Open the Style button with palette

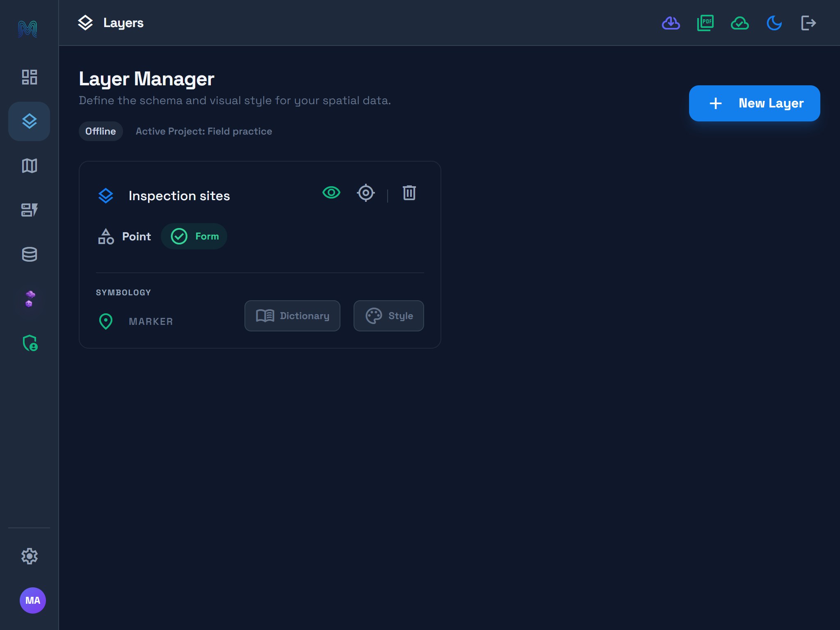(x=389, y=316)
